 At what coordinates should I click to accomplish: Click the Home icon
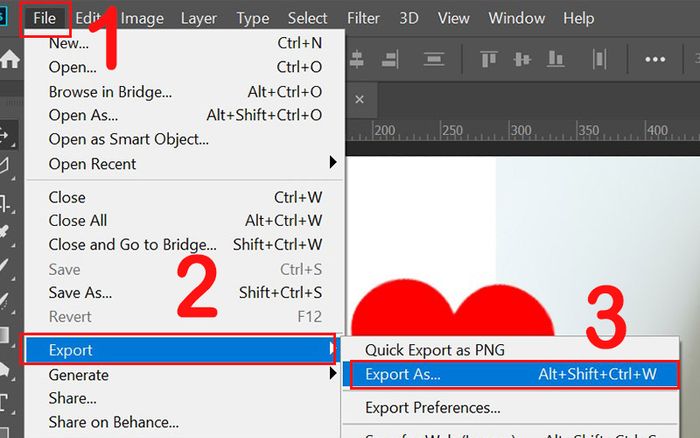click(9, 59)
